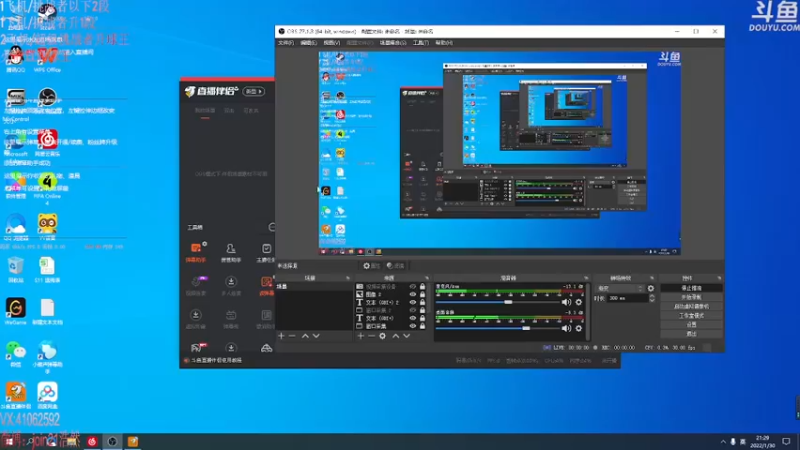Toggle visibility eye of the 图像 2 source

(413, 294)
